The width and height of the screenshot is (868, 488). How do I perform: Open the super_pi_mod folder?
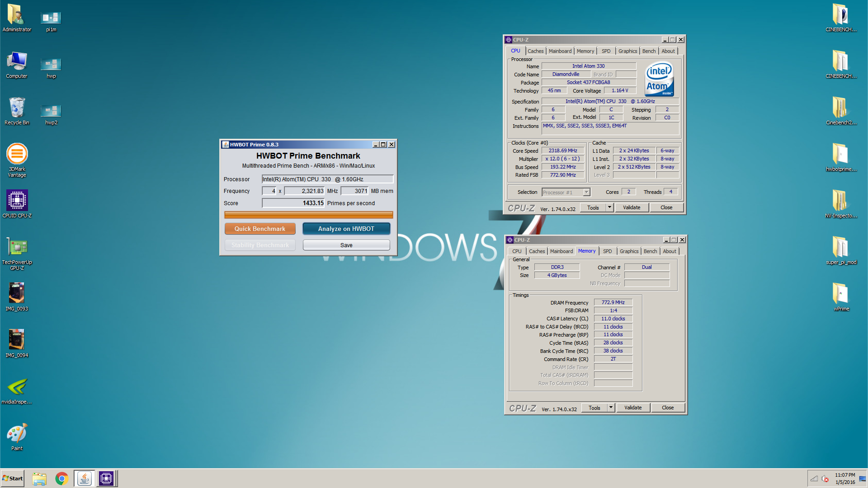click(x=841, y=250)
